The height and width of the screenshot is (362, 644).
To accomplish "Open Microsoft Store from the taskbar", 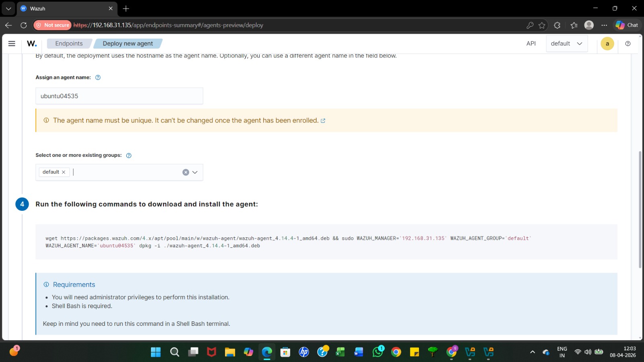I will (285, 352).
